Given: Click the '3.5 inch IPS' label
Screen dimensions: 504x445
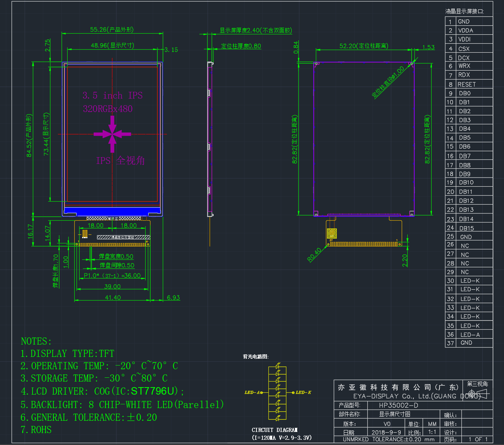Looking at the screenshot, I should click(112, 95).
